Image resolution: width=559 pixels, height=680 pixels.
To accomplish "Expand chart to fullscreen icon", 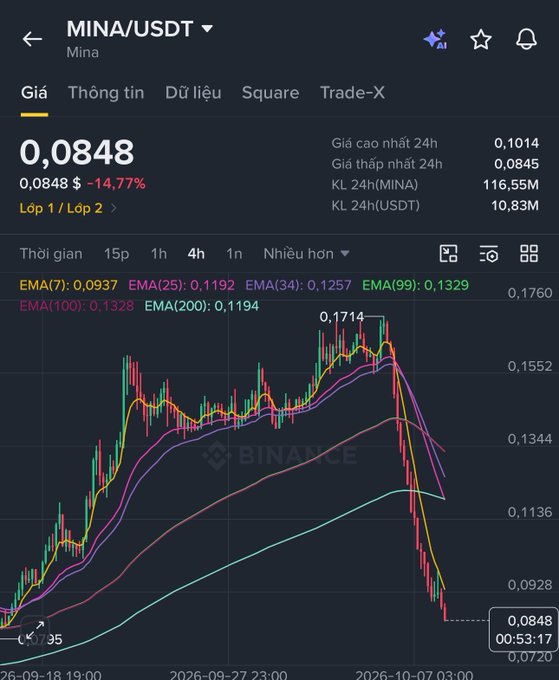I will tap(35, 630).
